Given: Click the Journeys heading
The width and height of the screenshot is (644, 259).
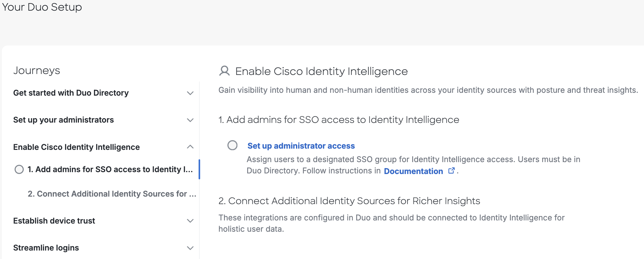Looking at the screenshot, I should tap(36, 70).
